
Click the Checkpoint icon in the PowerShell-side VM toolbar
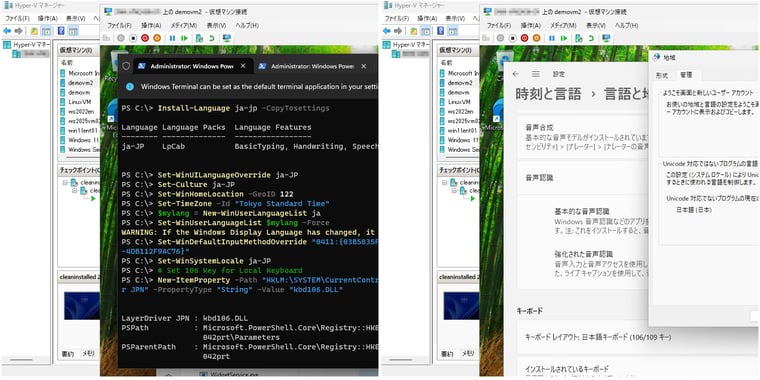click(x=199, y=38)
